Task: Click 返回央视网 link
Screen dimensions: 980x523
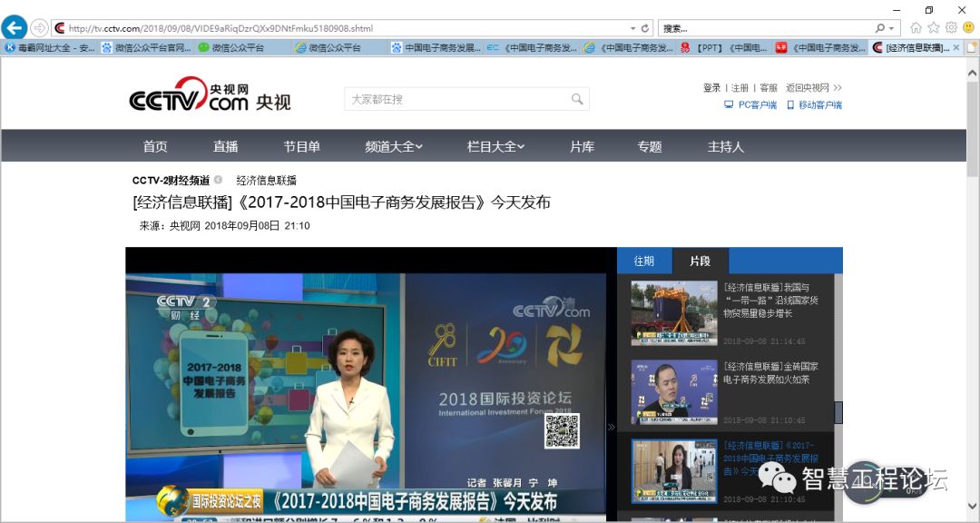Action: click(814, 87)
